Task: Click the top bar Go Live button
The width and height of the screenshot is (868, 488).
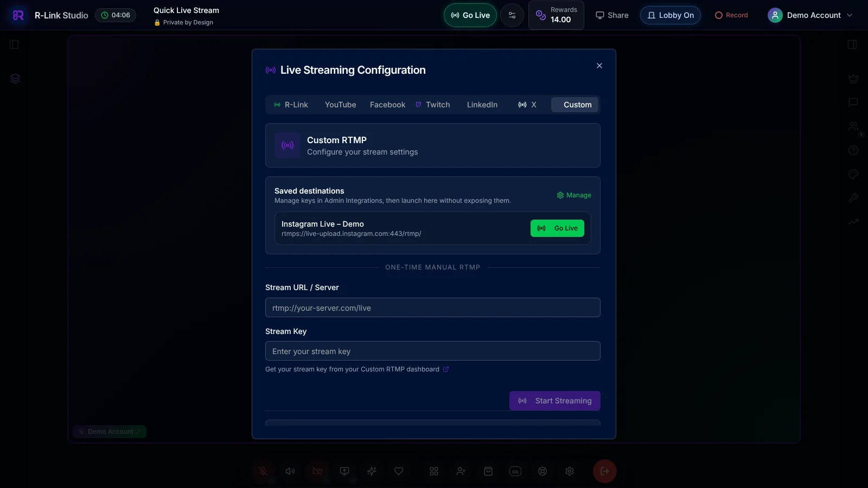Action: 470,15
